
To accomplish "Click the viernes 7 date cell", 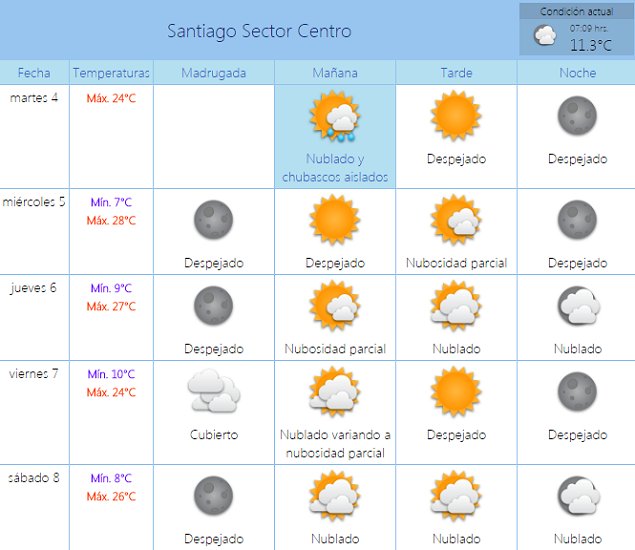I will point(34,374).
